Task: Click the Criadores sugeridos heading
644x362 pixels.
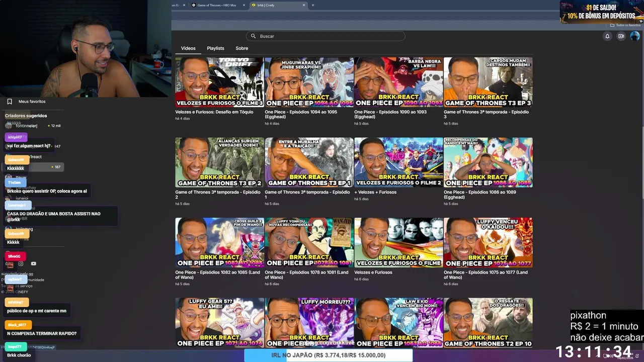Action: click(26, 116)
